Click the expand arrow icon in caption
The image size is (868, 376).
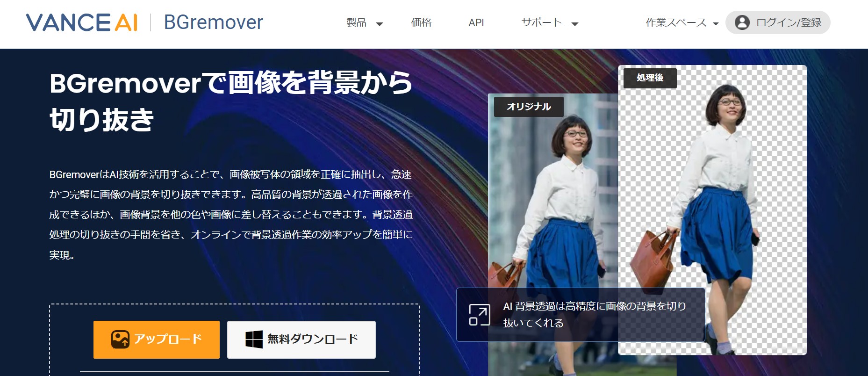(480, 315)
